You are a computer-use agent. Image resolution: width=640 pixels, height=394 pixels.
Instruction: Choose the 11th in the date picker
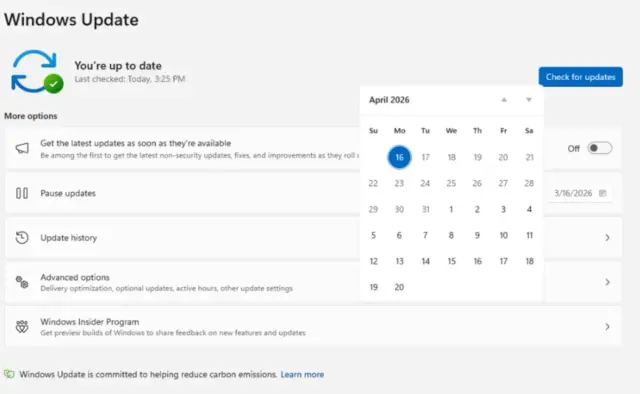click(x=529, y=236)
